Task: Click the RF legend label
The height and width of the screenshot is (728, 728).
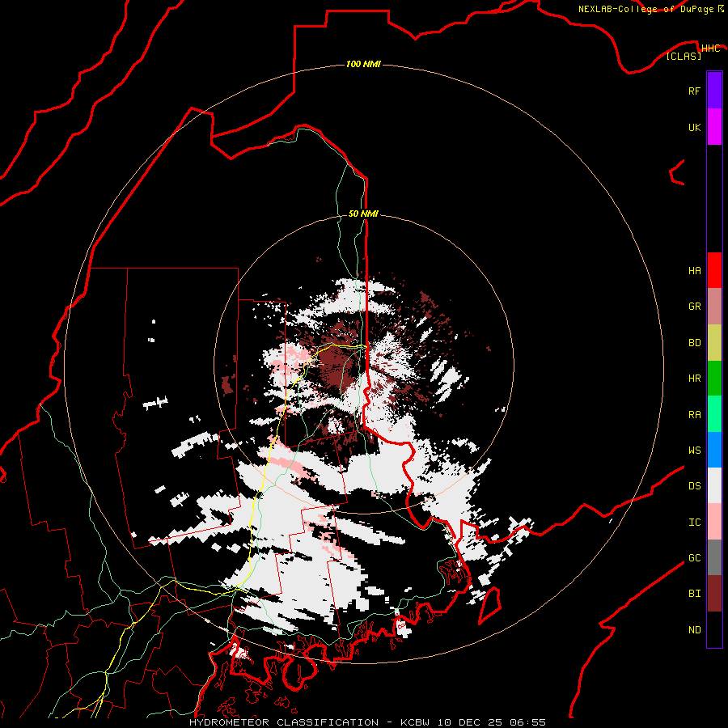Action: click(694, 91)
